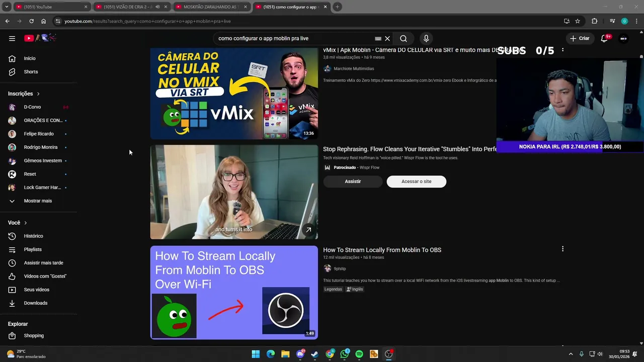Open the on-screen keyboard icon in search box
Viewport: 644px width, 362px height.
378,38
